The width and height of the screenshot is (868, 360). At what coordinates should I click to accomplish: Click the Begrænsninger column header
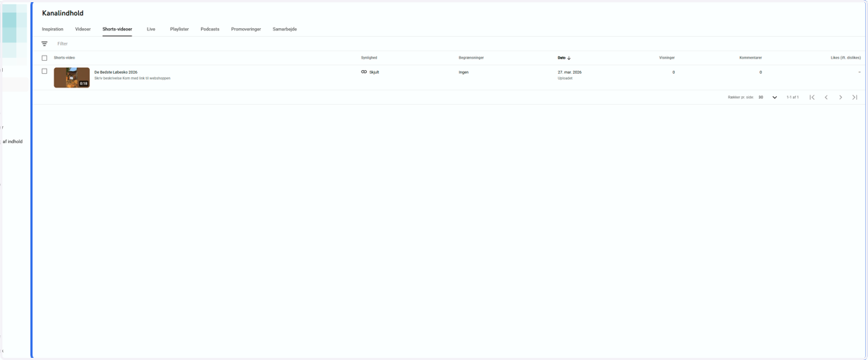pyautogui.click(x=472, y=58)
